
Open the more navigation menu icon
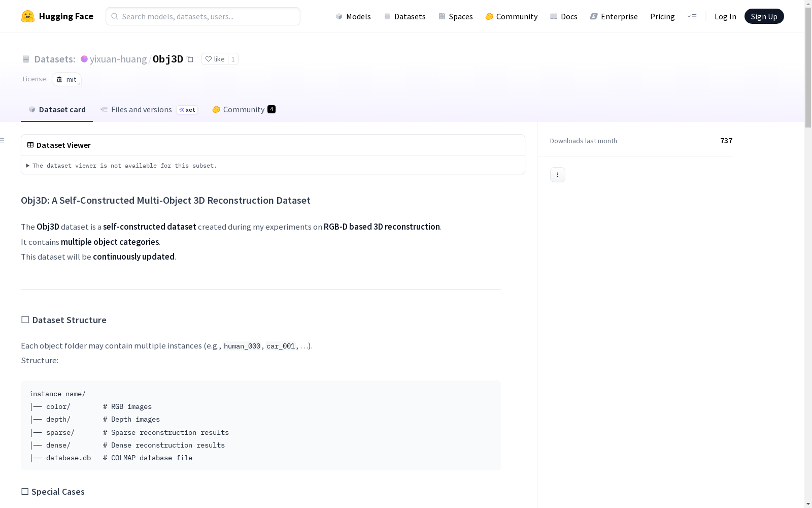(692, 16)
